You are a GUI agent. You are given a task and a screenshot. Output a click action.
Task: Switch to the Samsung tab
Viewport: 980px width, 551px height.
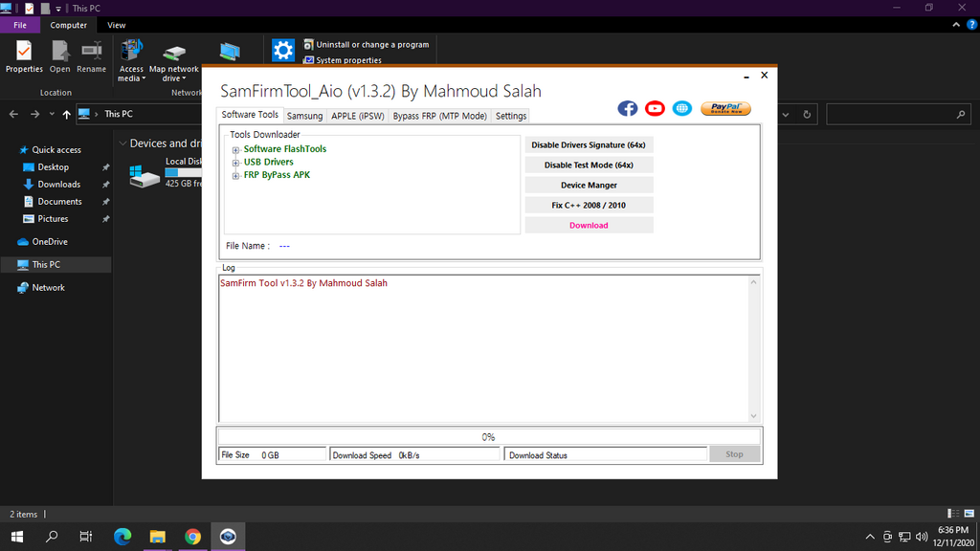[x=304, y=116]
